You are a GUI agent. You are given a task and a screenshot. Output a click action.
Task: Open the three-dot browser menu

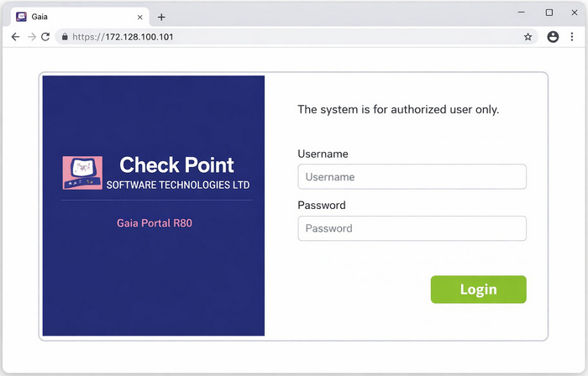click(x=572, y=37)
